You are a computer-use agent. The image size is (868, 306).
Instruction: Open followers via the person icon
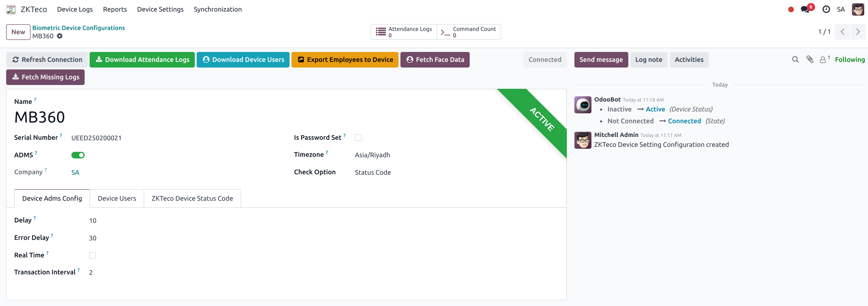pos(823,60)
